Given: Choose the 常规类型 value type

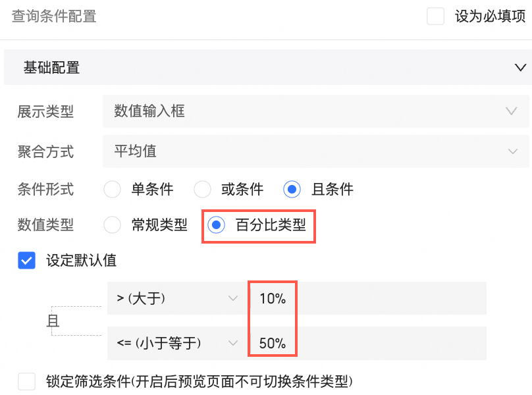Looking at the screenshot, I should pos(113,225).
